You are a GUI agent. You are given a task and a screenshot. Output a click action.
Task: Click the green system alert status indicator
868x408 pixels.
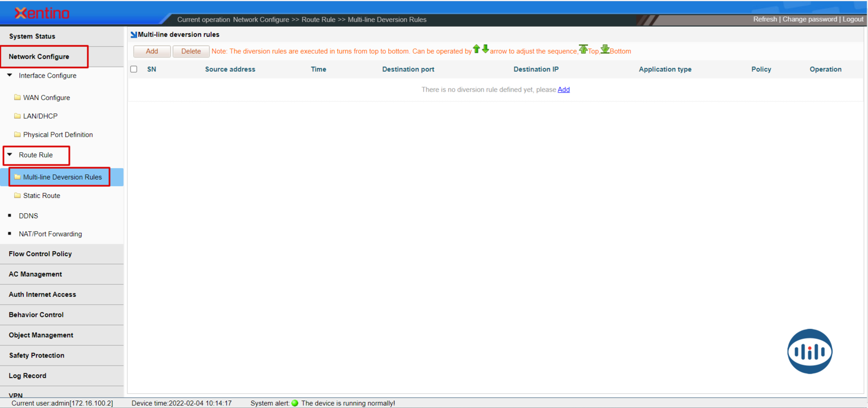[295, 403]
